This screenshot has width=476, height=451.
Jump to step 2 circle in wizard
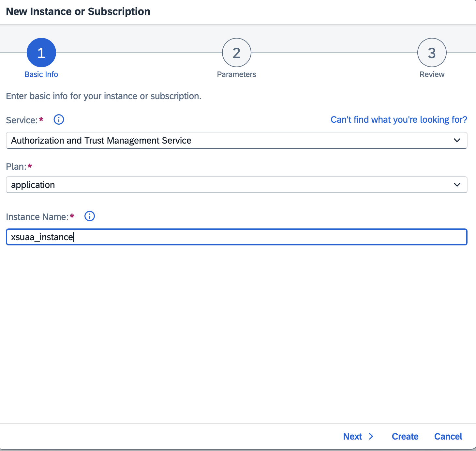[236, 53]
